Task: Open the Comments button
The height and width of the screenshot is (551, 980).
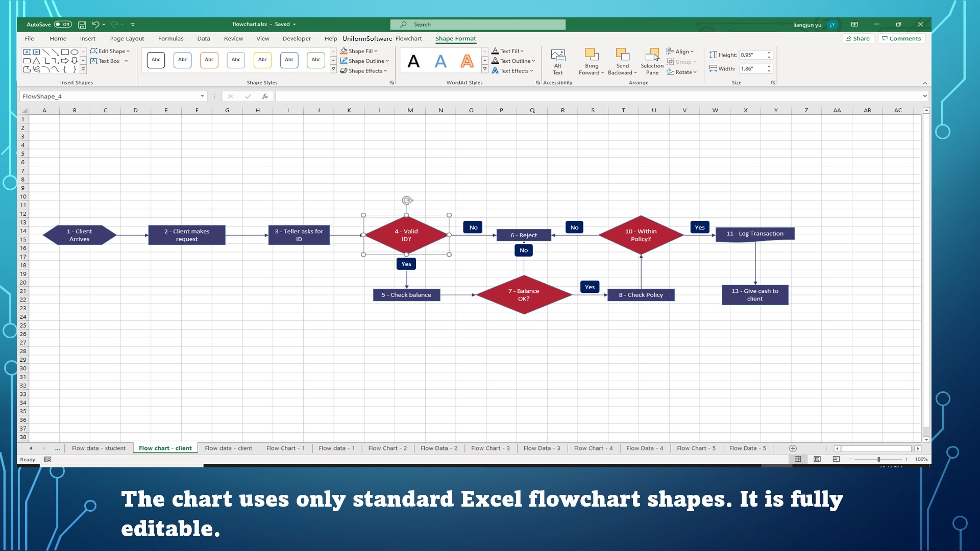Action: click(901, 39)
